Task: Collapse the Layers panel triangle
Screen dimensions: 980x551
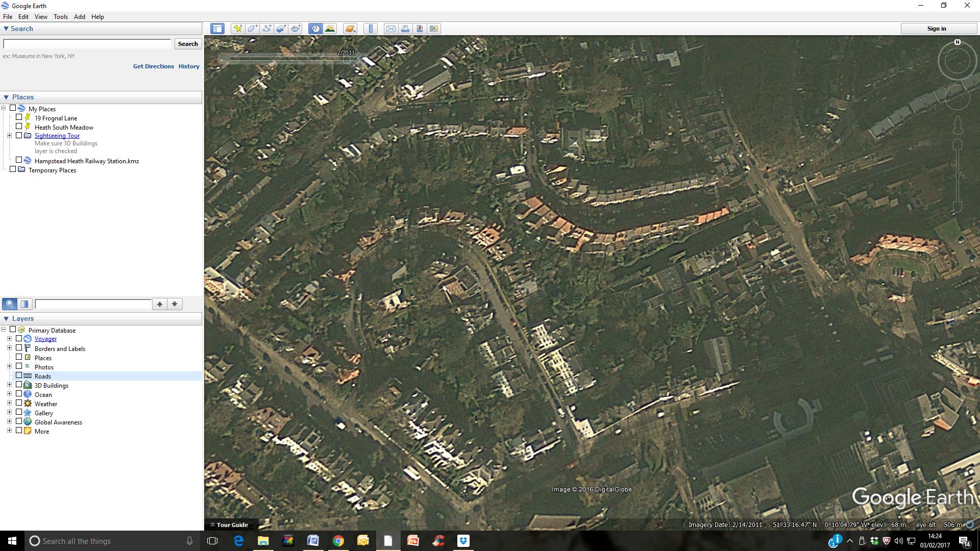Action: coord(6,318)
